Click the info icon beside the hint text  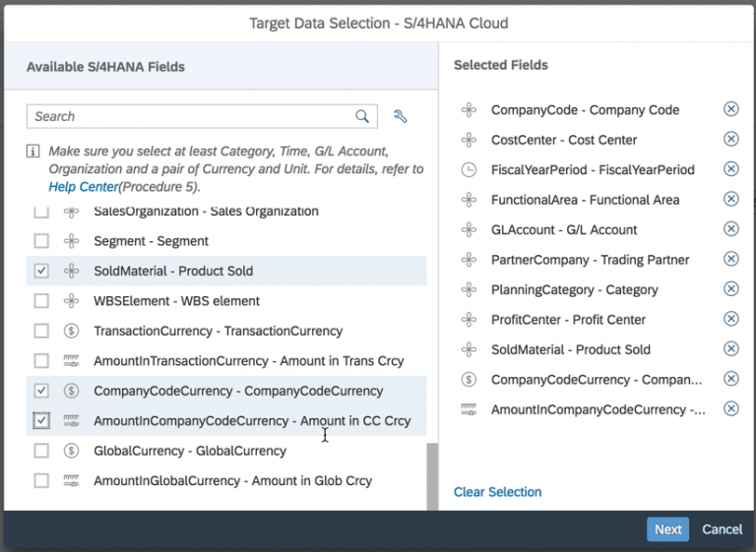click(x=32, y=152)
